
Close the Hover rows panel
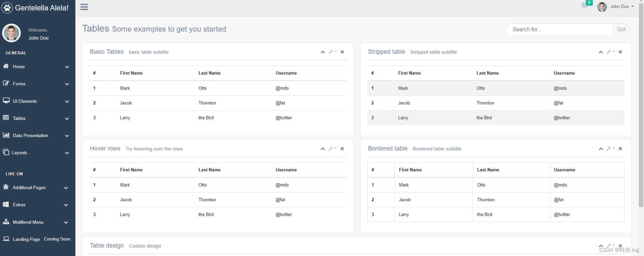tap(342, 148)
